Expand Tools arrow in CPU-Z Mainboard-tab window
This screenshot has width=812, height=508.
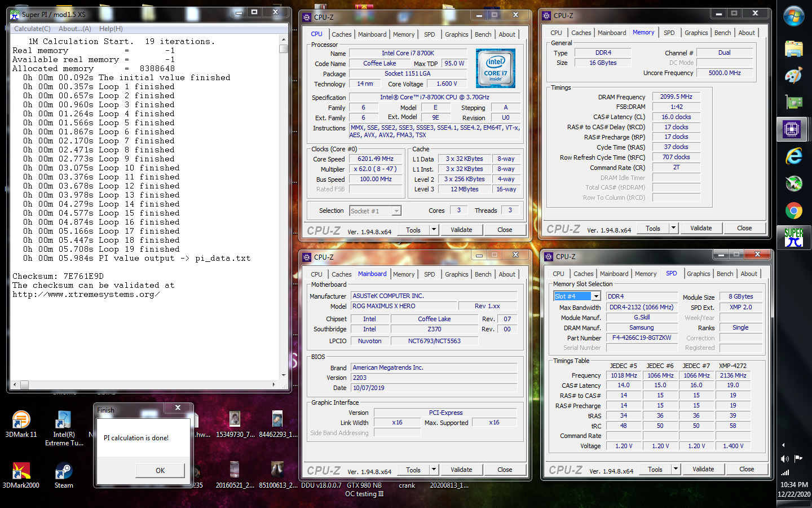click(x=434, y=470)
